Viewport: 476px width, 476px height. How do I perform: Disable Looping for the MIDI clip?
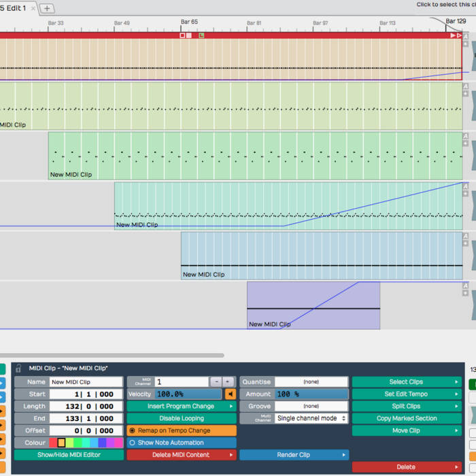pyautogui.click(x=182, y=418)
